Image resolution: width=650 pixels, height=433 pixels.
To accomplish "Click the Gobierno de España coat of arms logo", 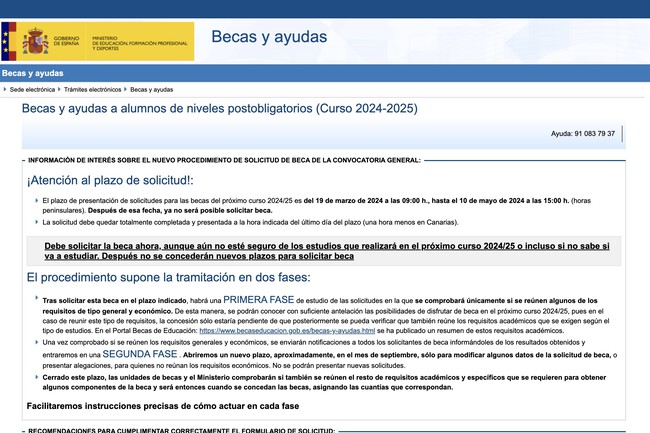I will point(37,41).
